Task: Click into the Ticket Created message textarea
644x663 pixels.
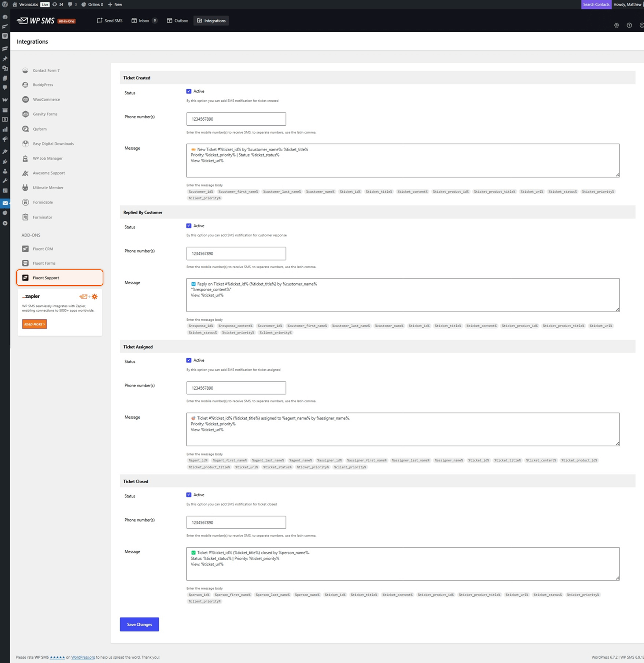Action: pos(403,161)
